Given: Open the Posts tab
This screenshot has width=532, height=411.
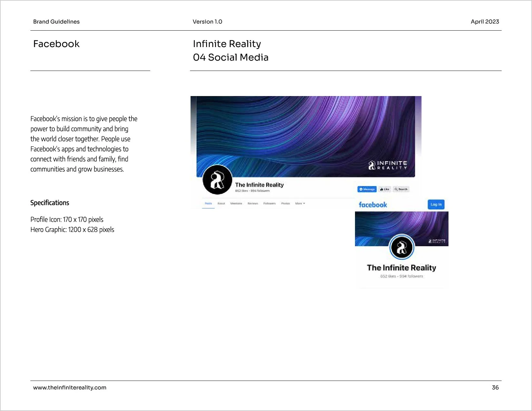Looking at the screenshot, I should pyautogui.click(x=208, y=203).
